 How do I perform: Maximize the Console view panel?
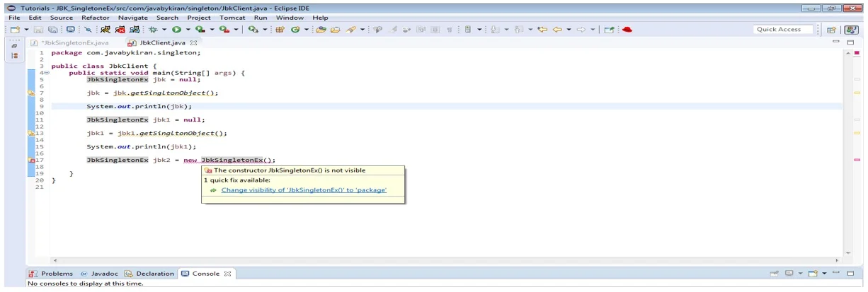click(x=851, y=274)
